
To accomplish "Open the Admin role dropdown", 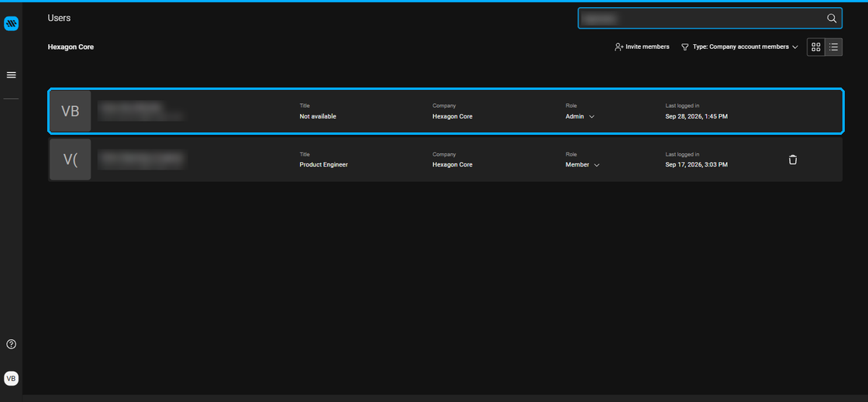I will [580, 117].
